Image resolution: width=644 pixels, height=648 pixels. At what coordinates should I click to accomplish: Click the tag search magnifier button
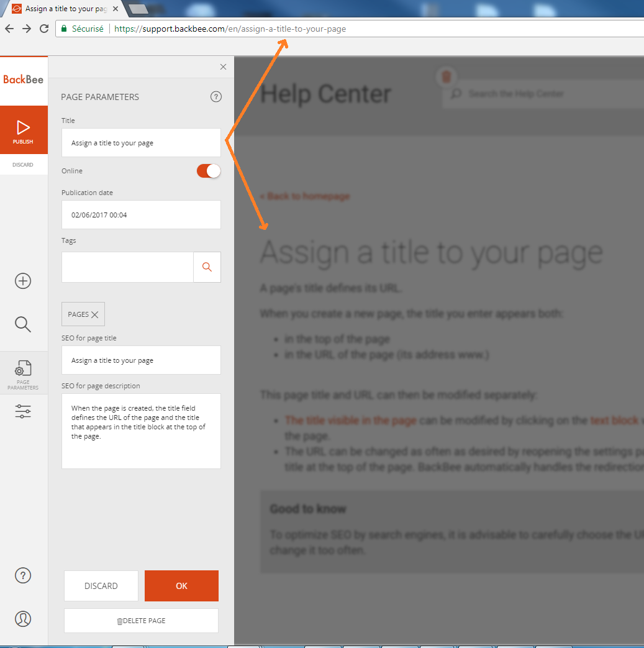(x=207, y=267)
